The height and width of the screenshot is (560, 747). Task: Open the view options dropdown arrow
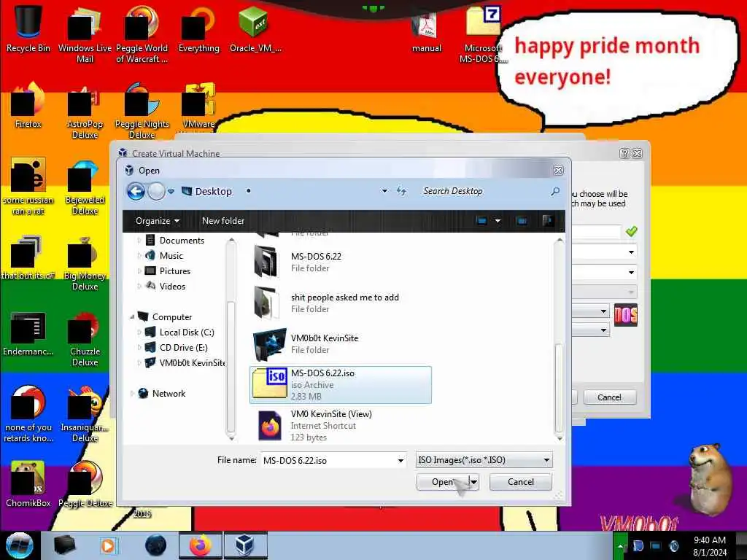498,221
